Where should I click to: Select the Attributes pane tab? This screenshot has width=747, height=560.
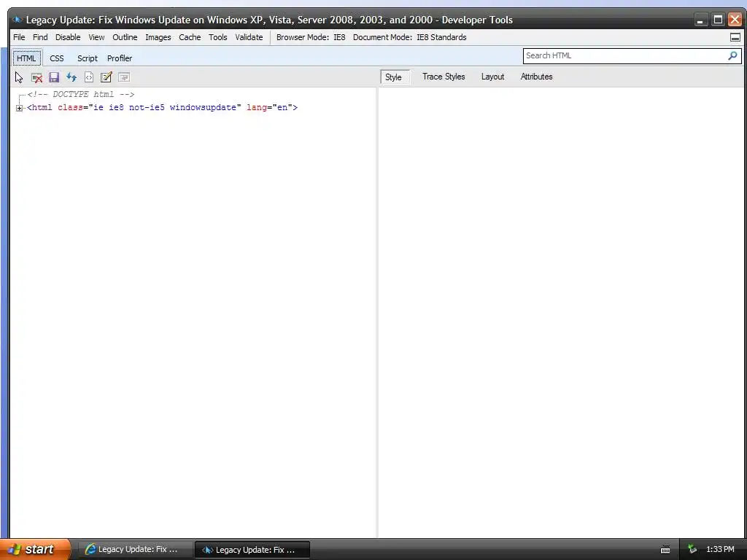click(536, 77)
